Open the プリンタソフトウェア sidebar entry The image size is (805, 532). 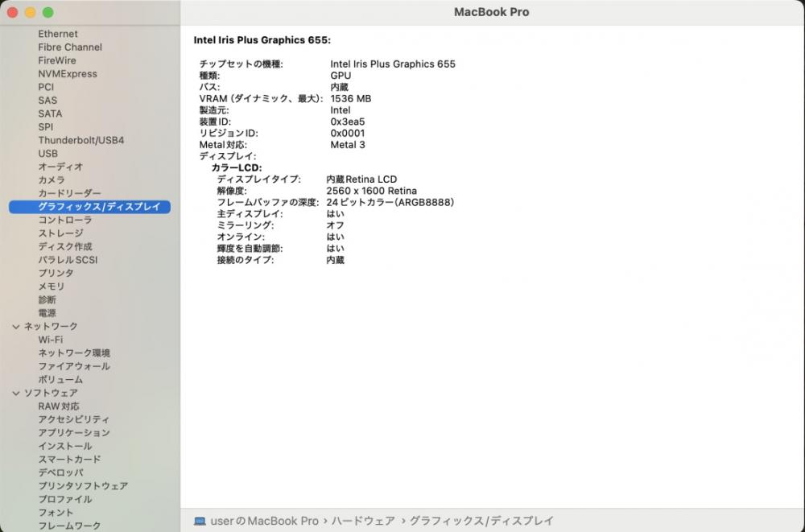pyautogui.click(x=83, y=487)
